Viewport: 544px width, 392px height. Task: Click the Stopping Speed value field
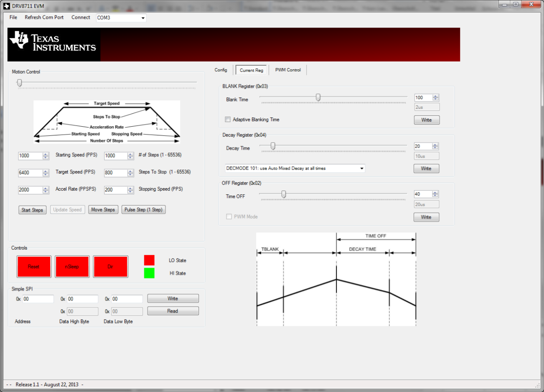116,190
